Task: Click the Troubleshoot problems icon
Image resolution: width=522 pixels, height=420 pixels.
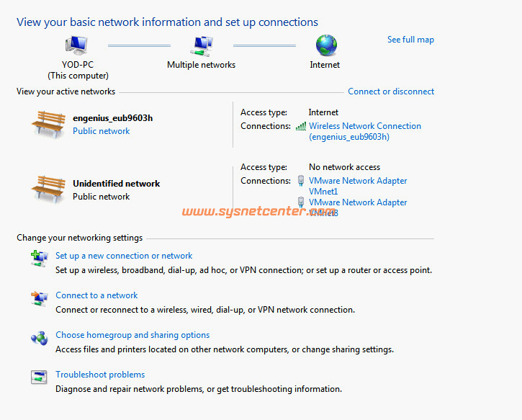Action: point(39,377)
